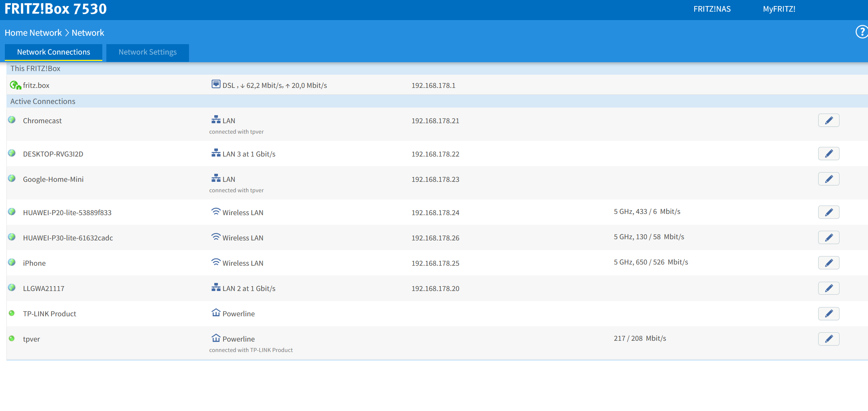The height and width of the screenshot is (411, 868).
Task: Click the LAN icon in Google-Home-Mini row
Action: pos(216,178)
